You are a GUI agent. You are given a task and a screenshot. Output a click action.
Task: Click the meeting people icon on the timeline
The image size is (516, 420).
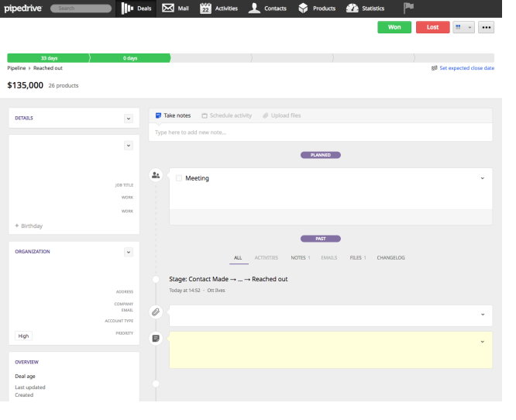coord(156,175)
